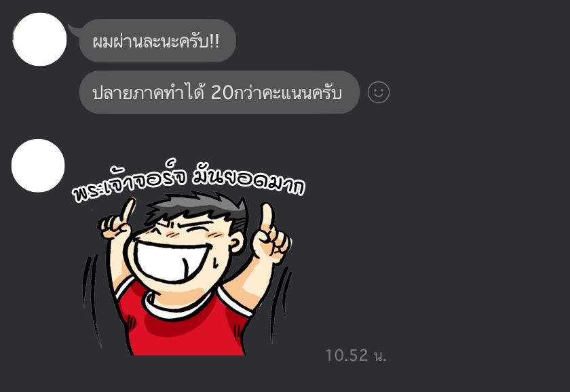Open the emoji reaction smiley icon
The width and height of the screenshot is (570, 392).
(379, 92)
